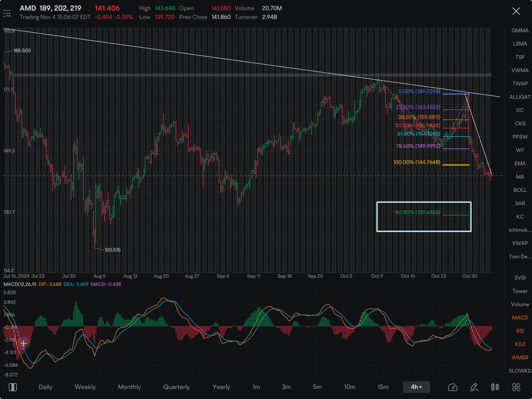This screenshot has width=532, height=399.
Task: Enable the EMA indicator
Action: pos(520,163)
